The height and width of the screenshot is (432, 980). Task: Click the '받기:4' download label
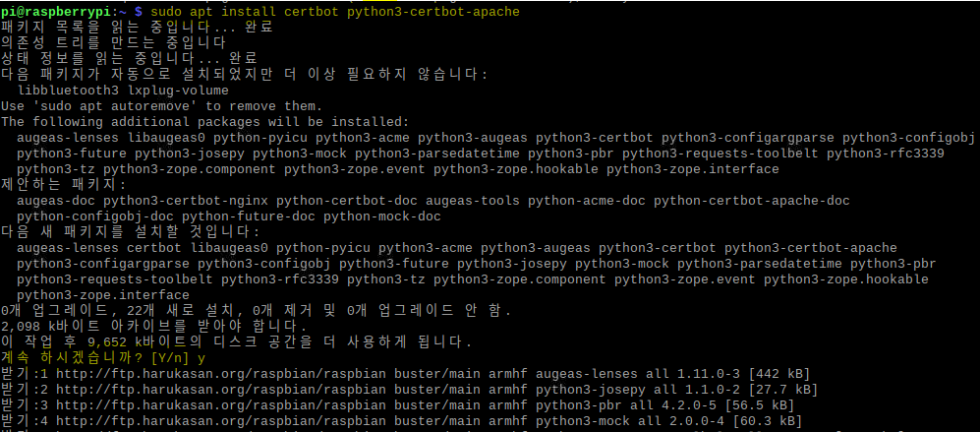[x=25, y=421]
